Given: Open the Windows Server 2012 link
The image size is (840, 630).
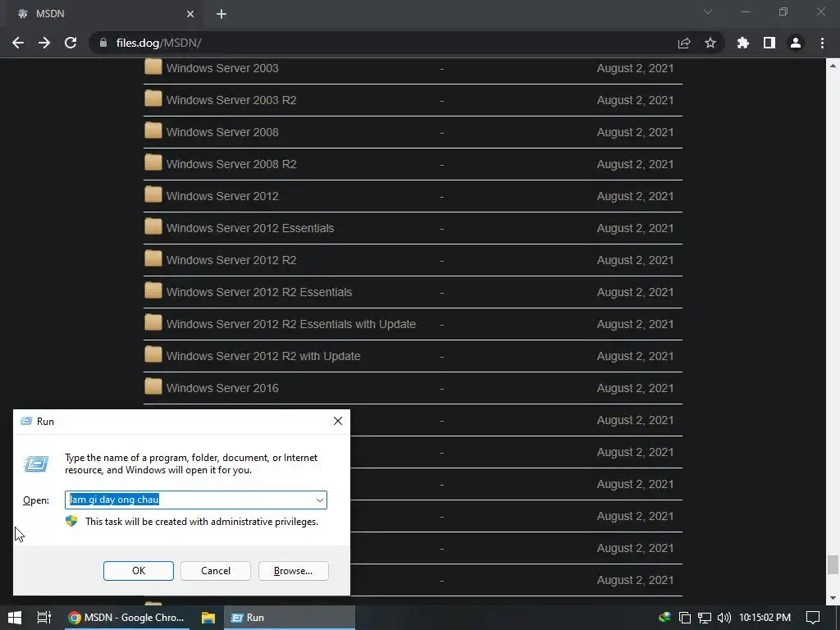Looking at the screenshot, I should [222, 196].
